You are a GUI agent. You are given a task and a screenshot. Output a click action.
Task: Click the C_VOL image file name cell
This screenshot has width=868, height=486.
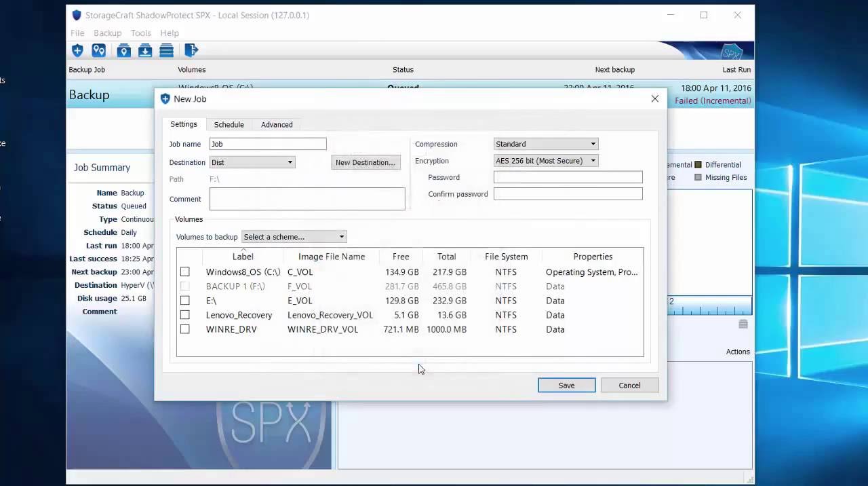click(300, 272)
